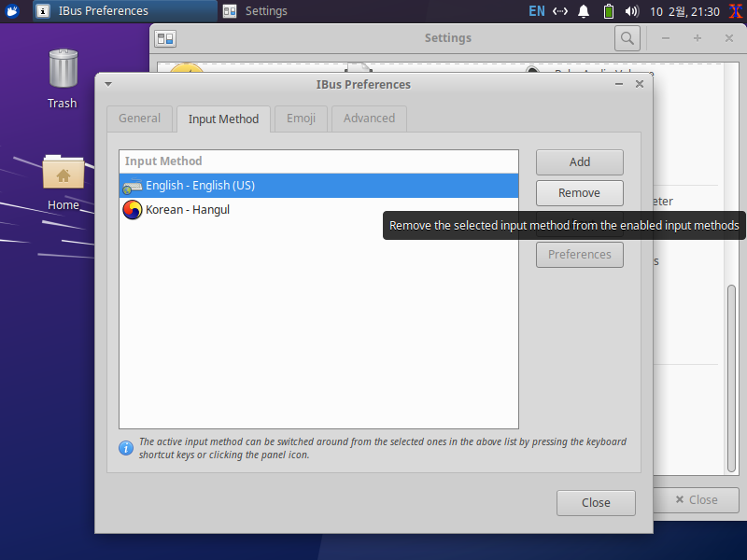Click the red X icon in panel corner

[736, 11]
